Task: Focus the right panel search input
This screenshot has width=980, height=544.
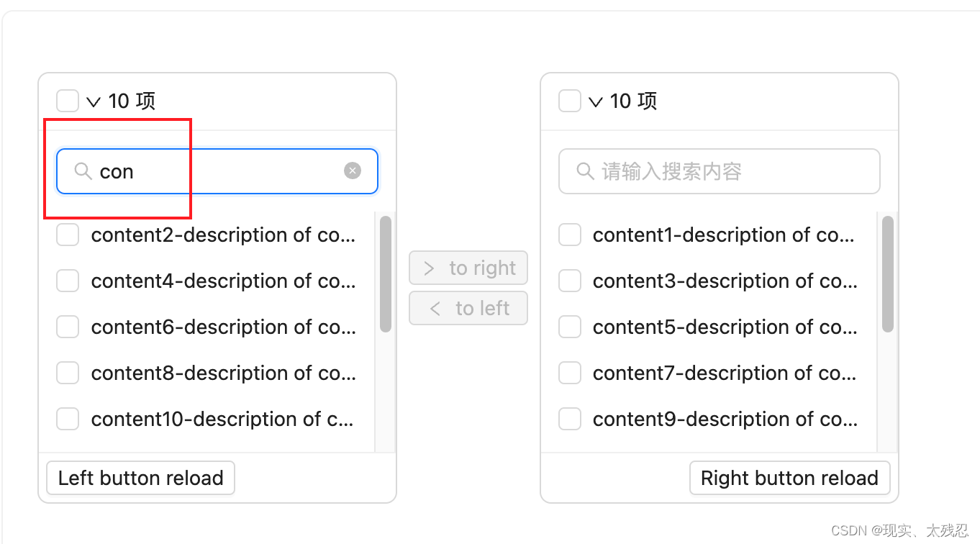Action: [x=720, y=171]
